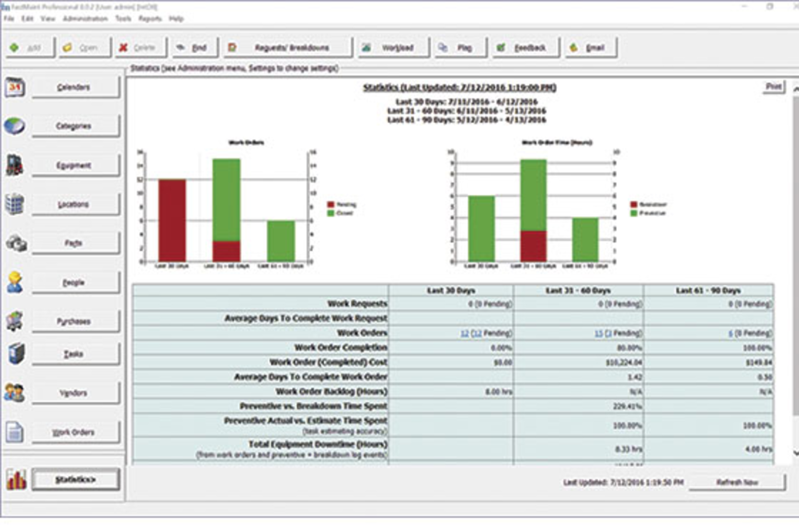The width and height of the screenshot is (799, 532).
Task: Open the Administration menu
Action: click(x=85, y=19)
